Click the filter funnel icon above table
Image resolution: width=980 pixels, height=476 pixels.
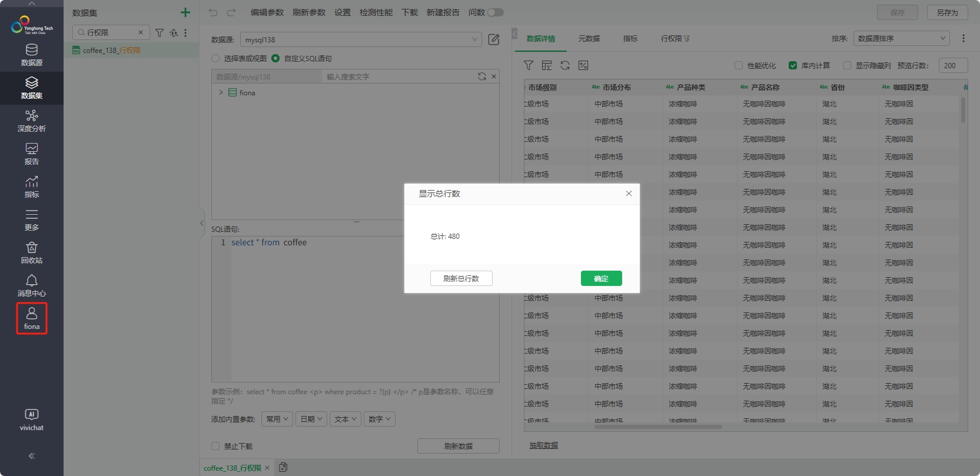tap(529, 65)
